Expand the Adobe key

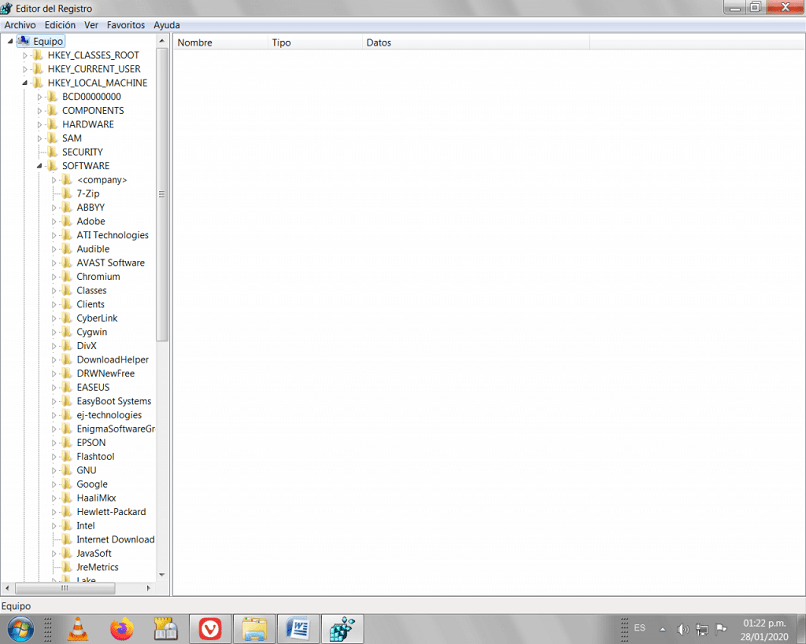coord(53,222)
